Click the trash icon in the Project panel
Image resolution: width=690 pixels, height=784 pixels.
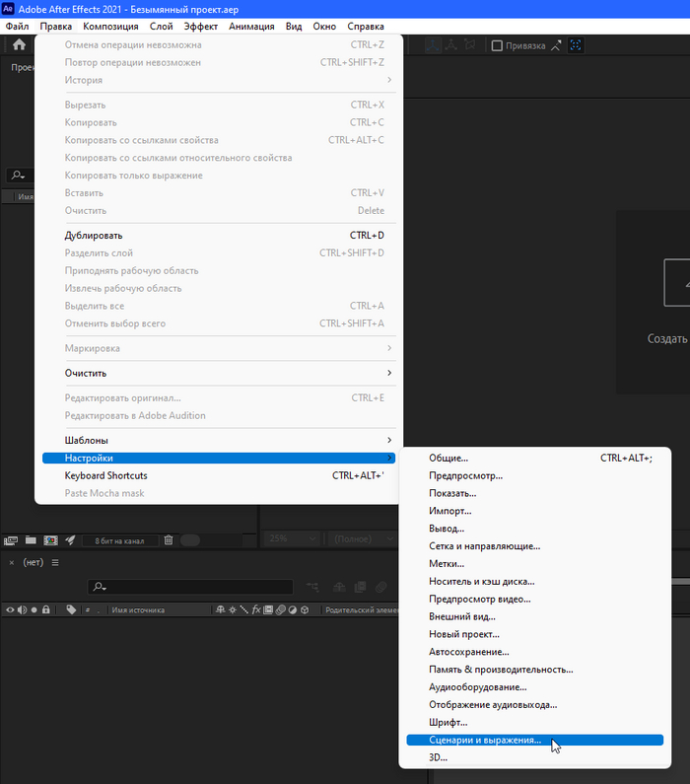click(x=169, y=540)
